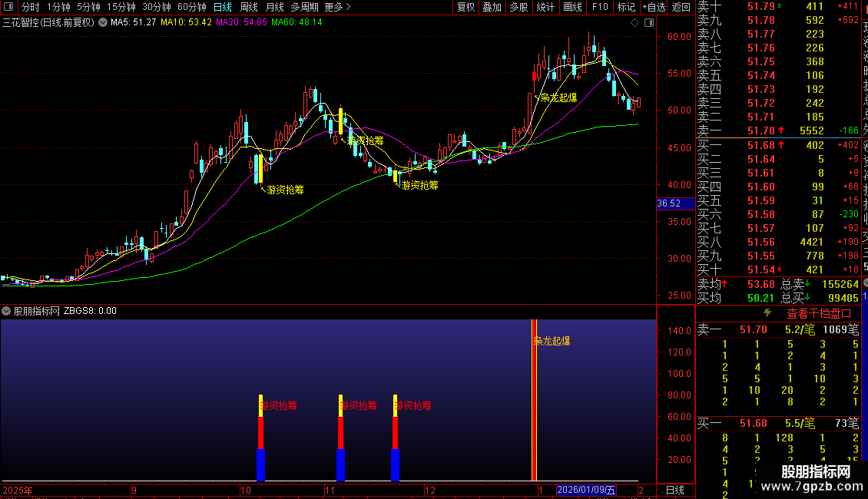Viewport: 868px width, 499px height.
Task: Click the 日线 label at bottom right
Action: 674,490
